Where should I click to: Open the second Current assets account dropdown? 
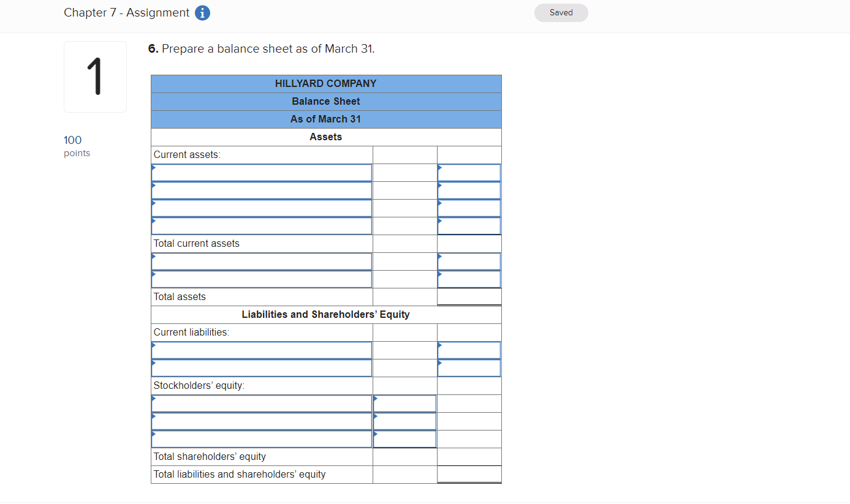click(x=262, y=190)
